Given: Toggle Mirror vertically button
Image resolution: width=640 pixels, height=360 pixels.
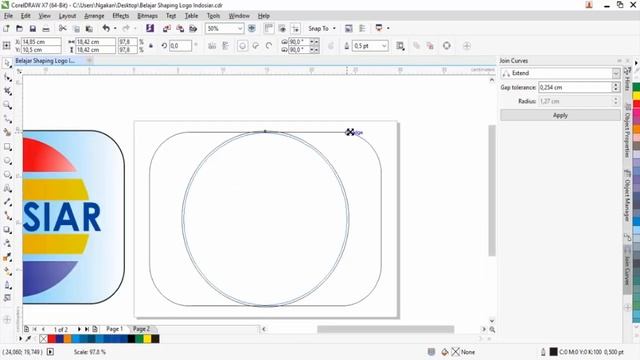Looking at the screenshot, I should [225, 46].
